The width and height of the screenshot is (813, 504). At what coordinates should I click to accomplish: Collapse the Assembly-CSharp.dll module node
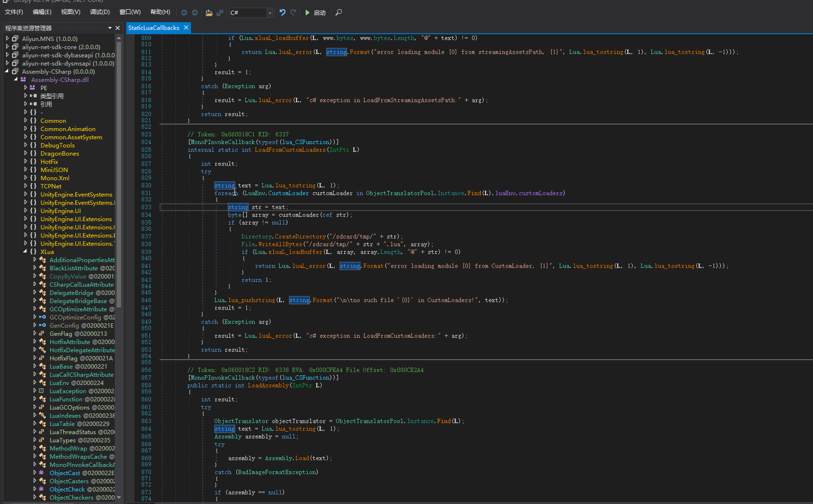[x=16, y=79]
